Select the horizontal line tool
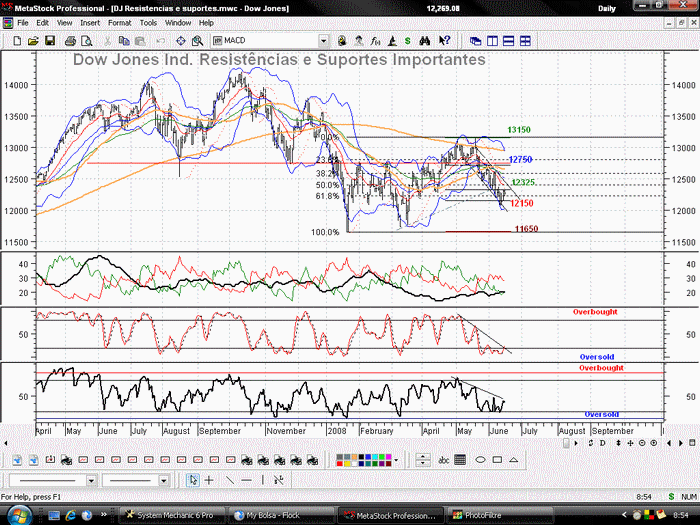Screen dimensions: 700x525 246,480
